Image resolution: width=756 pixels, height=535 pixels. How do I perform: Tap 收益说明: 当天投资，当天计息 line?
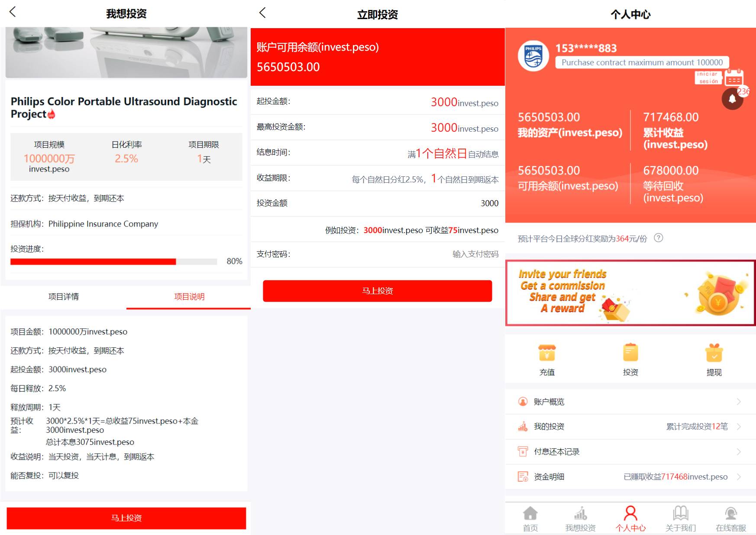click(x=82, y=457)
